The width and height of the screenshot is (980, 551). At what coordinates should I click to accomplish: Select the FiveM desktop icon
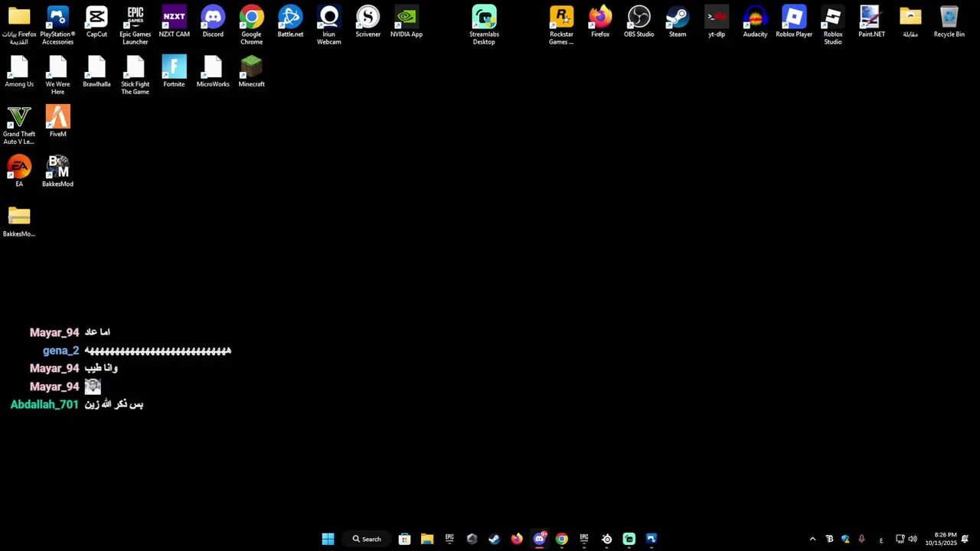[x=57, y=121]
